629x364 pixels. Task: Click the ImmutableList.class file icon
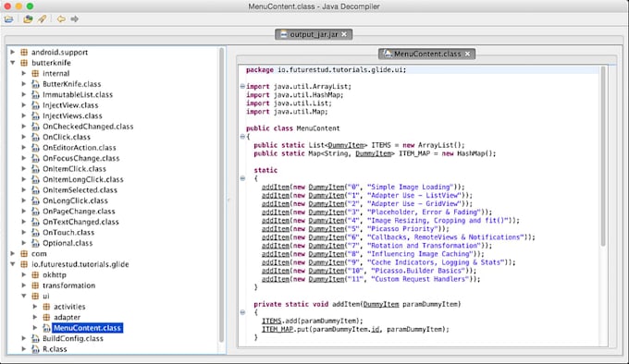pyautogui.click(x=35, y=94)
